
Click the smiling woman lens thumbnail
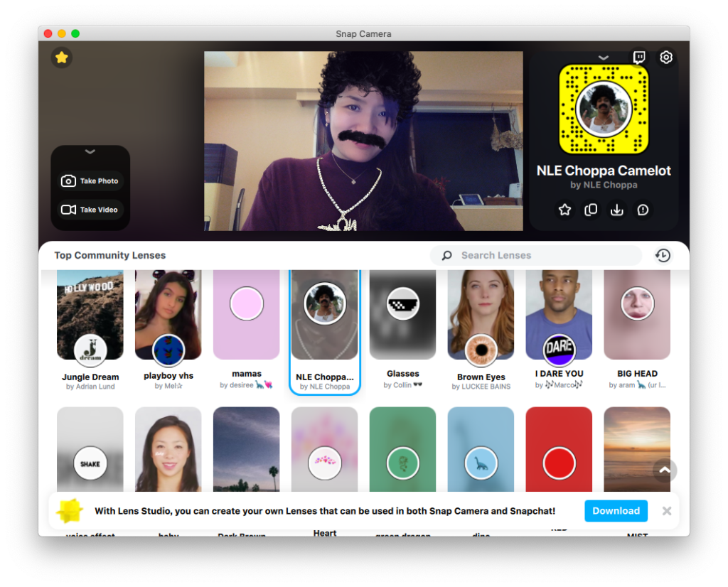pyautogui.click(x=168, y=449)
